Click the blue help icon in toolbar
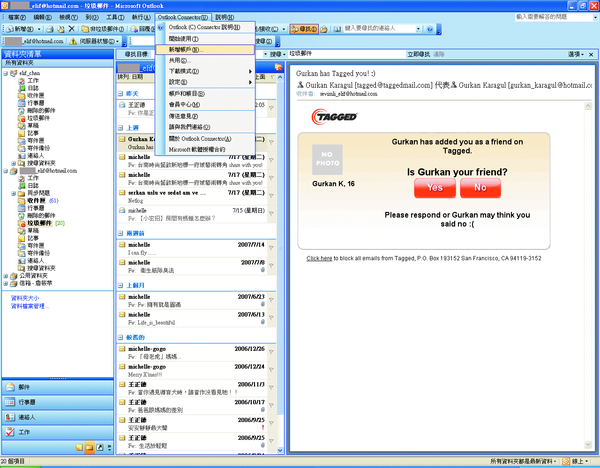Viewport: 600px width, 468px height. pyautogui.click(x=429, y=29)
